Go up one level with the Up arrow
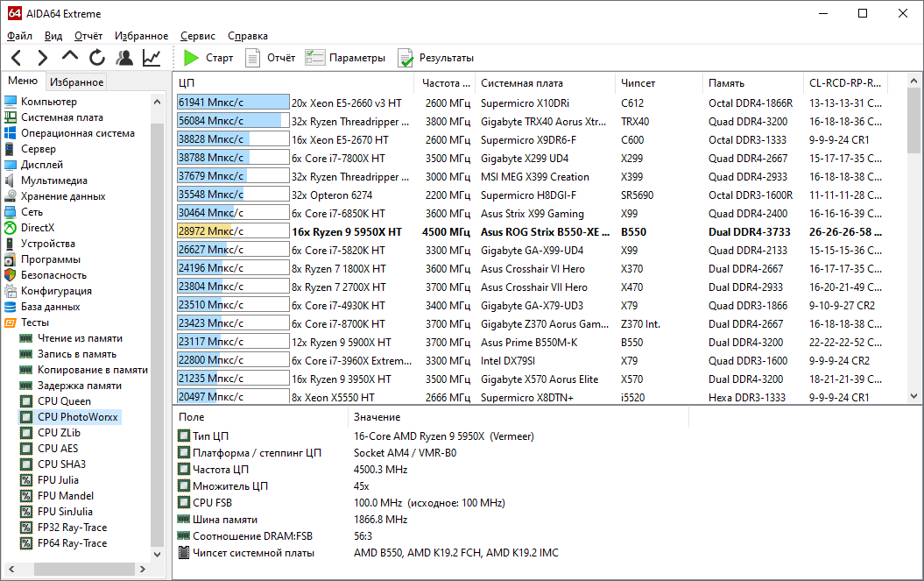Viewport: 924px width, 581px height. coord(69,57)
